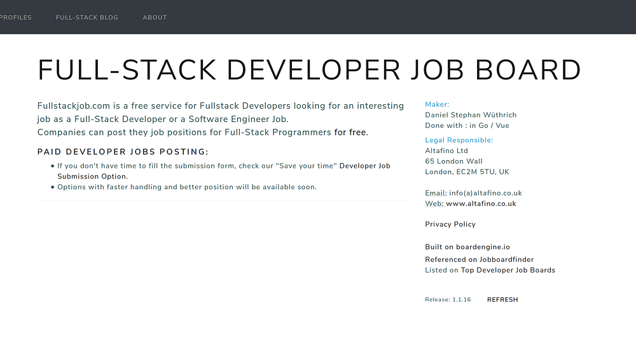Open the Privacy Policy page
Image resolution: width=636 pixels, height=364 pixels.
pos(450,224)
